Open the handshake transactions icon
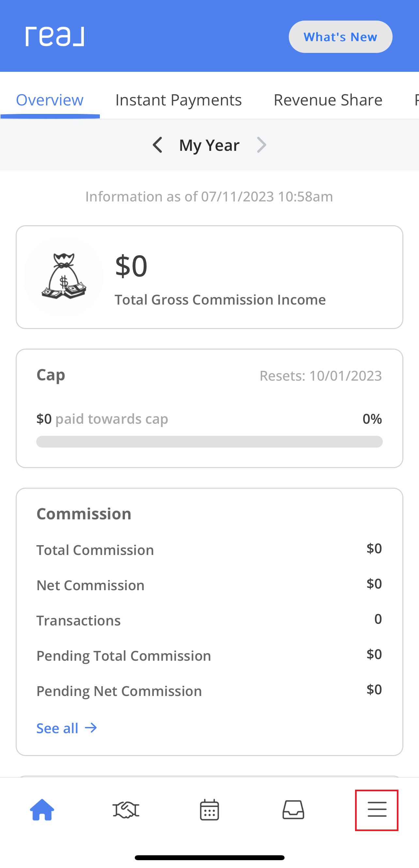Viewport: 419px width, 868px height. (x=126, y=809)
